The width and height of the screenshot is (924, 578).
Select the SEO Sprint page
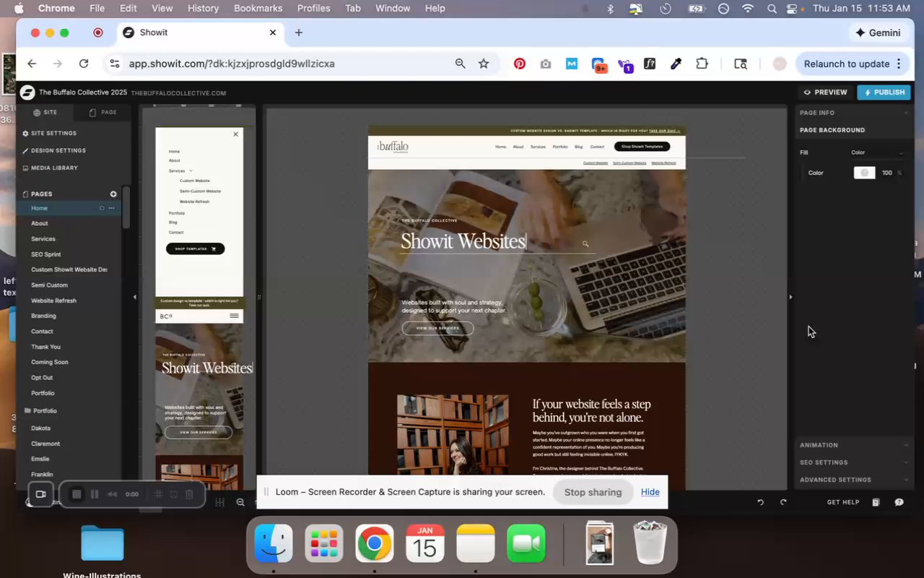tap(45, 254)
